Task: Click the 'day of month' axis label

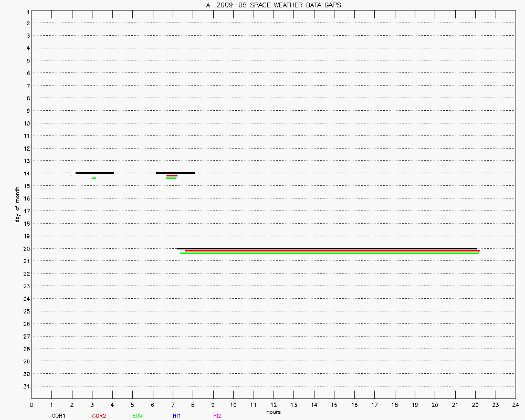Action: [18, 204]
